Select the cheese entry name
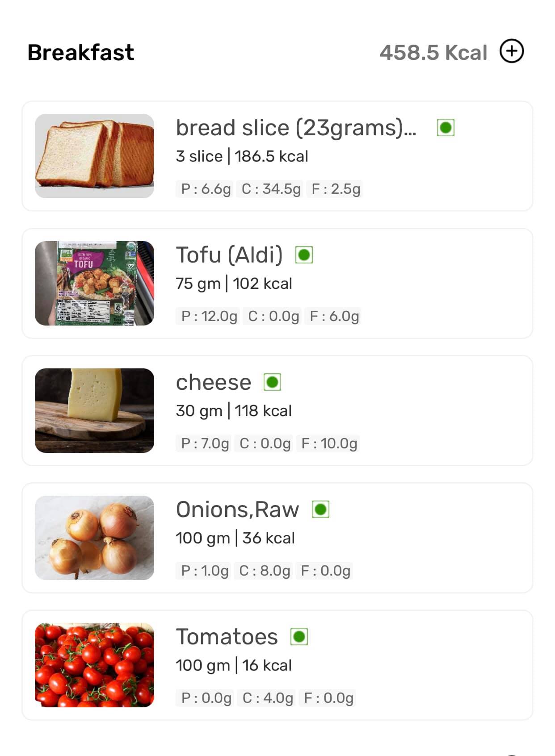Image resolution: width=555 pixels, height=756 pixels. pyautogui.click(x=214, y=383)
